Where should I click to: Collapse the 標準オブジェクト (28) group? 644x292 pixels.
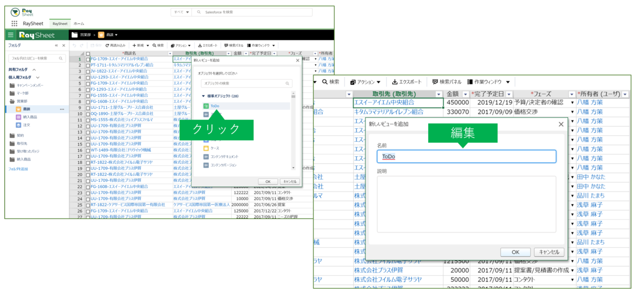(x=203, y=96)
